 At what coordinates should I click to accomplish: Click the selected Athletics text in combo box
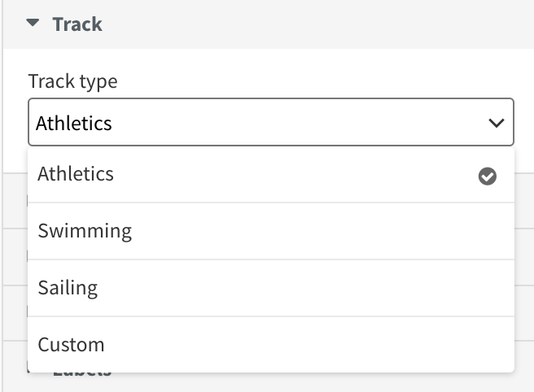74,123
